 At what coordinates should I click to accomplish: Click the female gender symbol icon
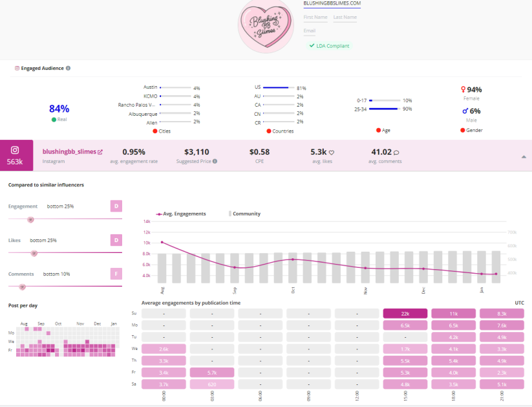463,90
